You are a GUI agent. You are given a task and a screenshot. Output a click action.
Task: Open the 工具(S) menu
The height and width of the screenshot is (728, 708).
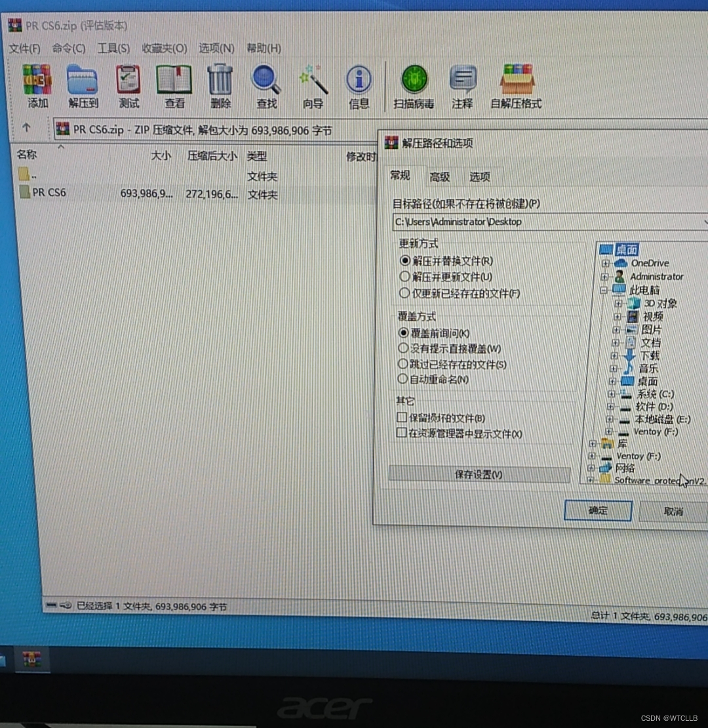click(113, 49)
